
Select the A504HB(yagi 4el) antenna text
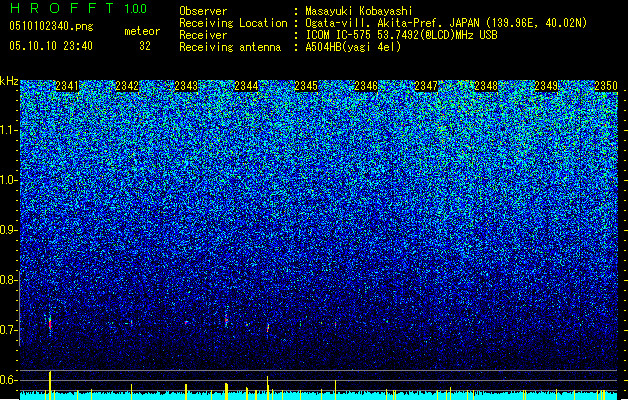tap(353, 47)
